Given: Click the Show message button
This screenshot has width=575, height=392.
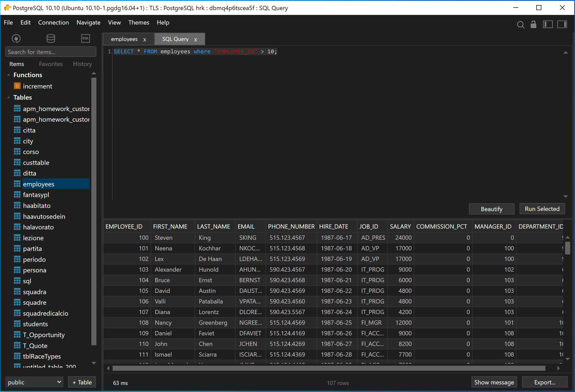Looking at the screenshot, I should click(x=494, y=382).
